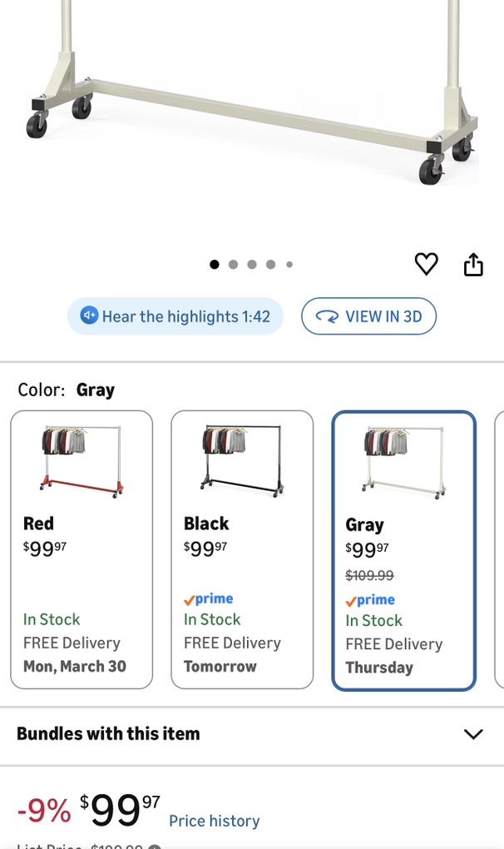This screenshot has height=849, width=504.
Task: Open the Price history link
Action: pyautogui.click(x=214, y=821)
